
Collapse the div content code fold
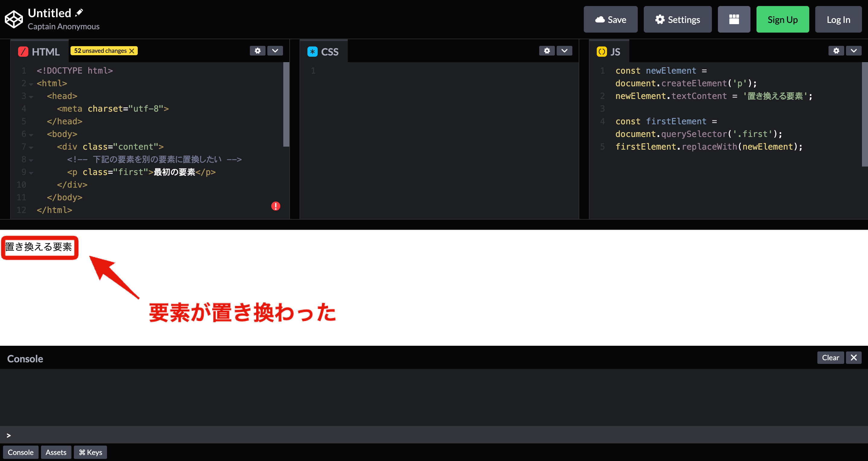31,148
